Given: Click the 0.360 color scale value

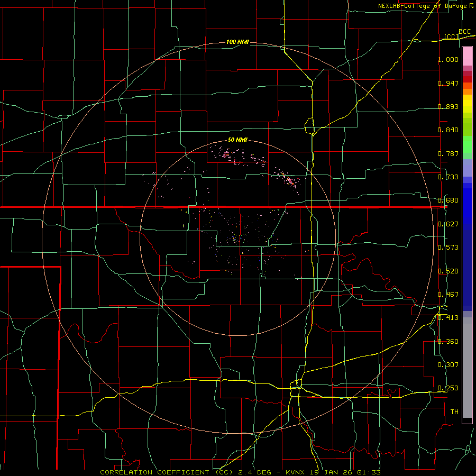Looking at the screenshot, I should tap(448, 342).
